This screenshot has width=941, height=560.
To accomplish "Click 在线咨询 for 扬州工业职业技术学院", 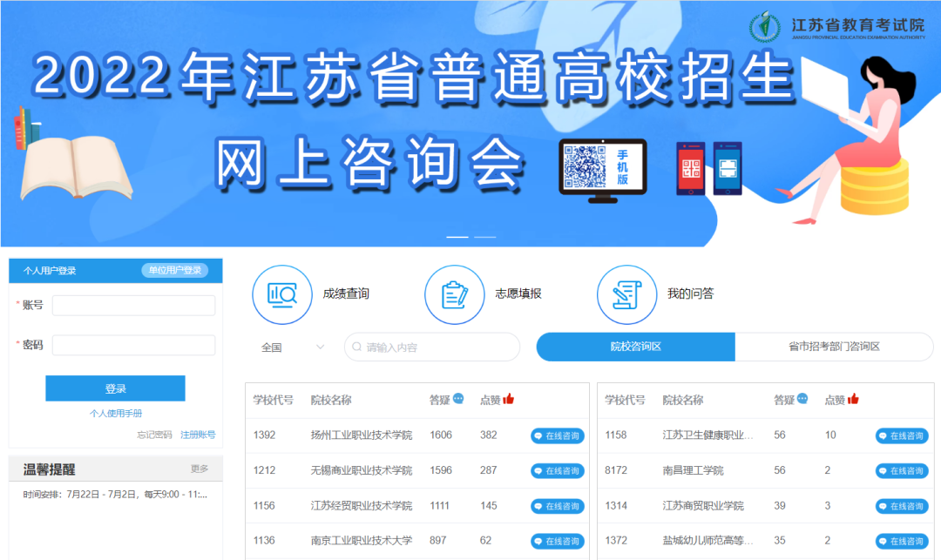I will coord(557,435).
